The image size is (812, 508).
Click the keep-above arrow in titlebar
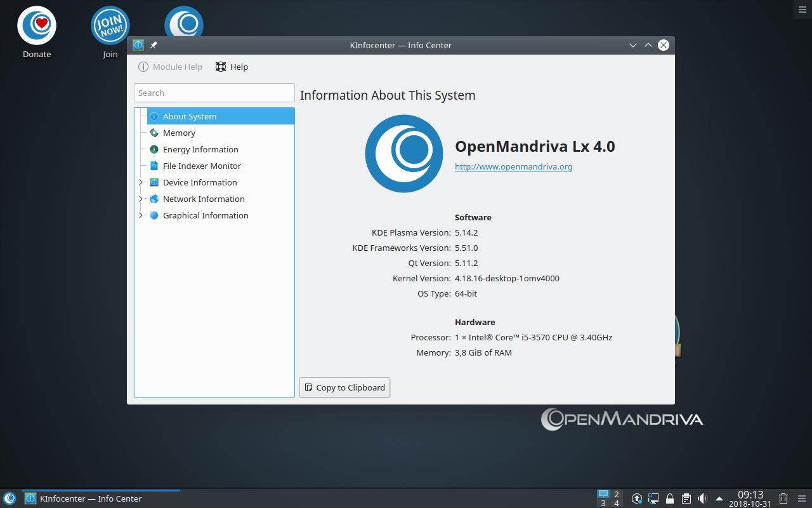(x=648, y=45)
